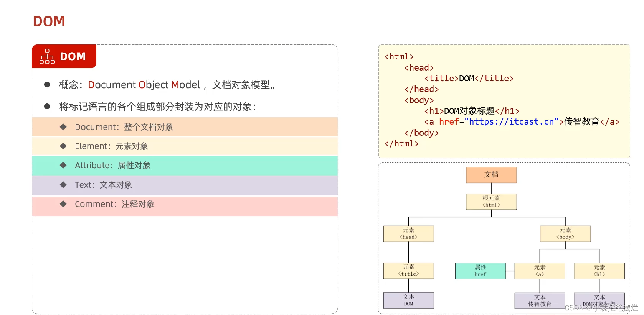The image size is (644, 315).
Task: Select the Element 元素对象 row
Action: 185,146
